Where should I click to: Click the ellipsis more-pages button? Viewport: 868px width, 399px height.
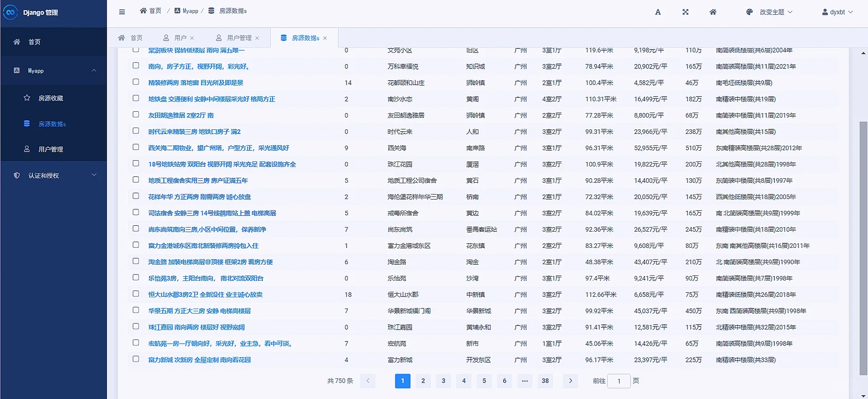(x=525, y=381)
